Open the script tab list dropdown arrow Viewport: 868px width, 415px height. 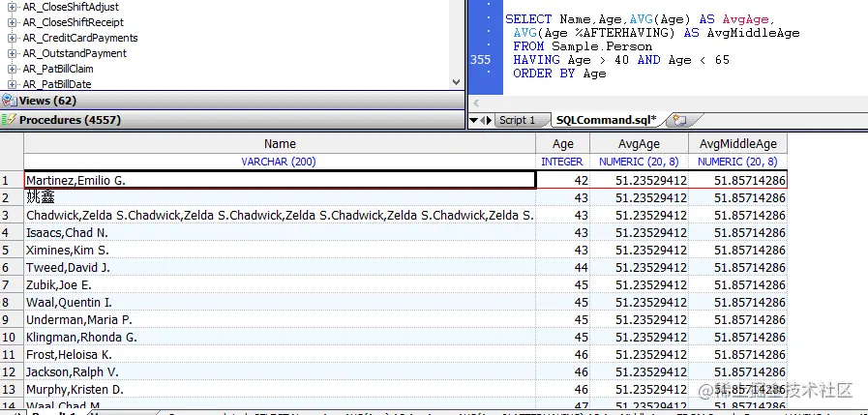[473, 120]
